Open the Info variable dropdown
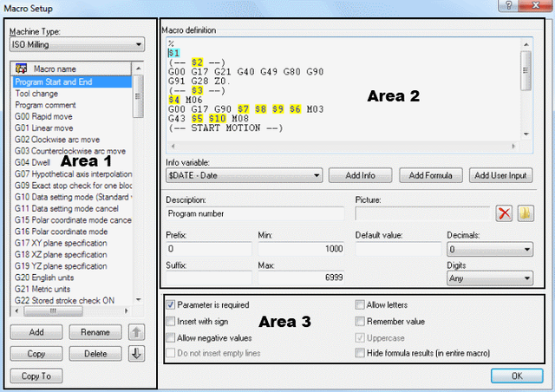Screen dimensions: 555x392 pos(244,175)
